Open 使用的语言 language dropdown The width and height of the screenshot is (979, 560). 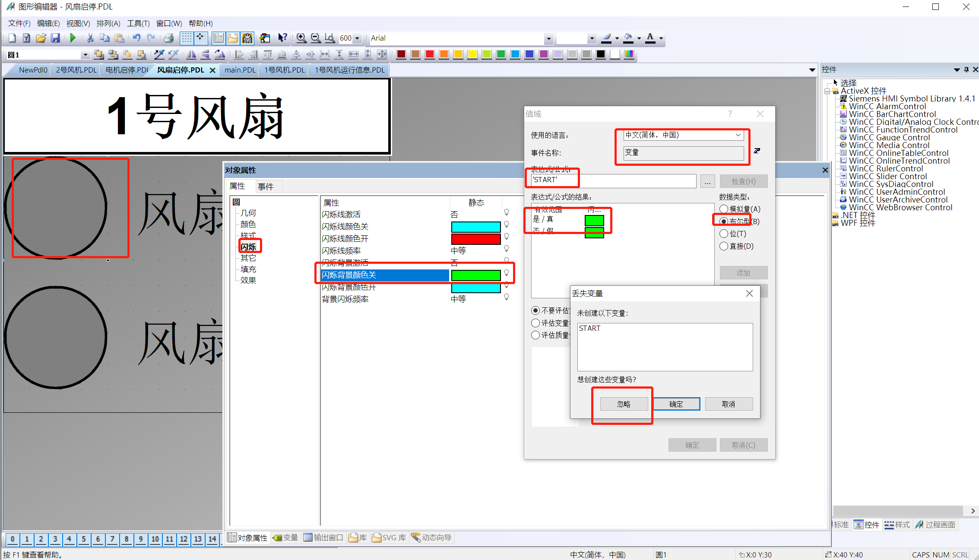(x=738, y=135)
